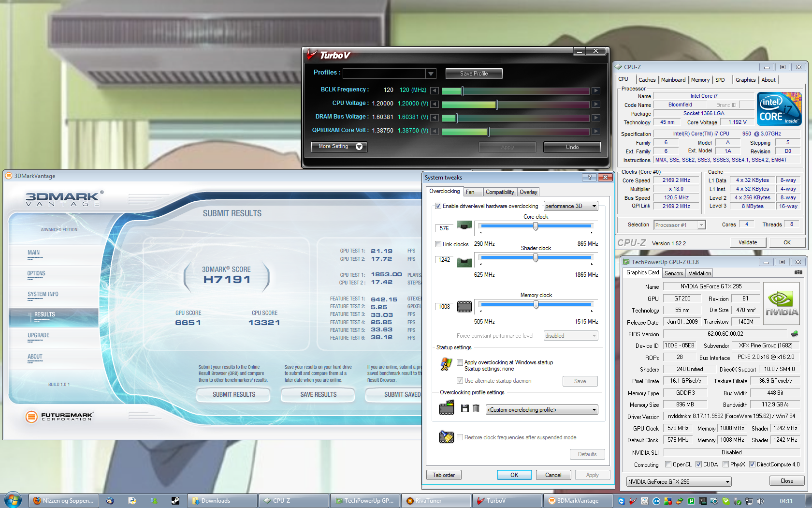Image resolution: width=812 pixels, height=508 pixels.
Task: Click the Intel Core i7 logo in CPU-Z
Action: point(779,109)
